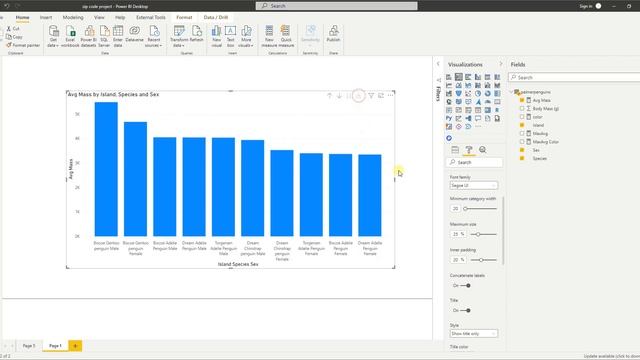Open the External Tools tab
The image size is (640, 360).
[x=151, y=18]
